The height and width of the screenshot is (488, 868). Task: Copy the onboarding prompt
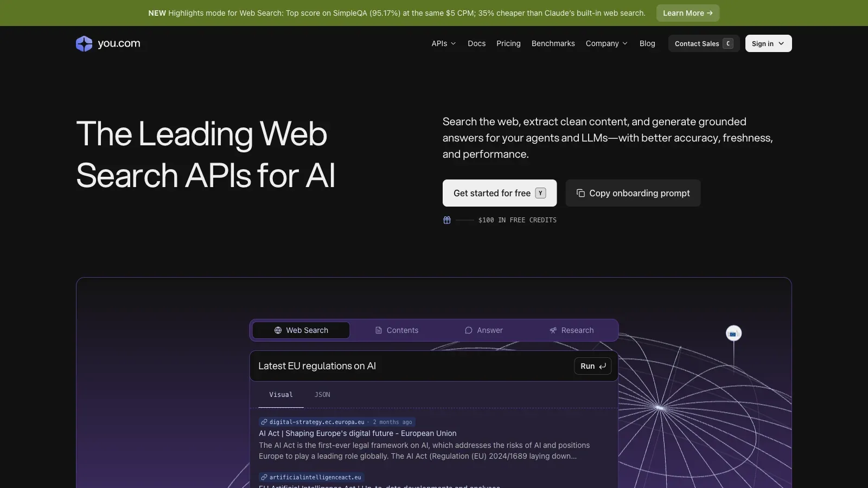[x=633, y=193]
